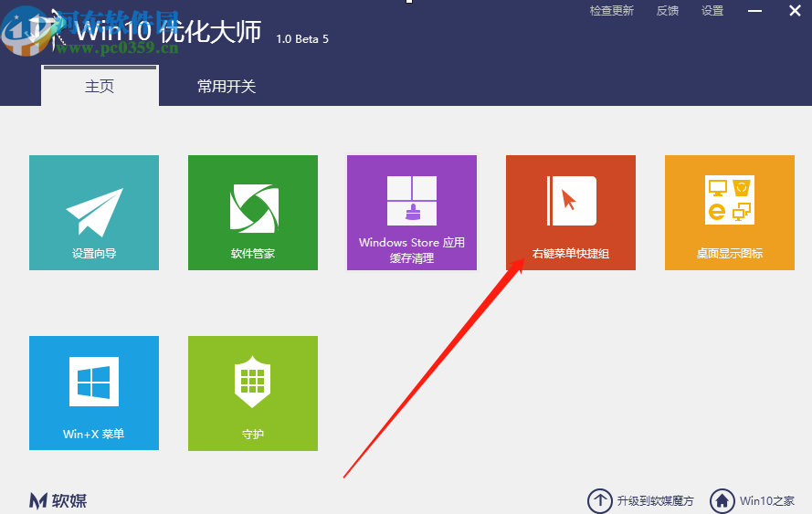Image resolution: width=812 pixels, height=514 pixels.
Task: Open the 守护 shield tile
Action: 253,393
